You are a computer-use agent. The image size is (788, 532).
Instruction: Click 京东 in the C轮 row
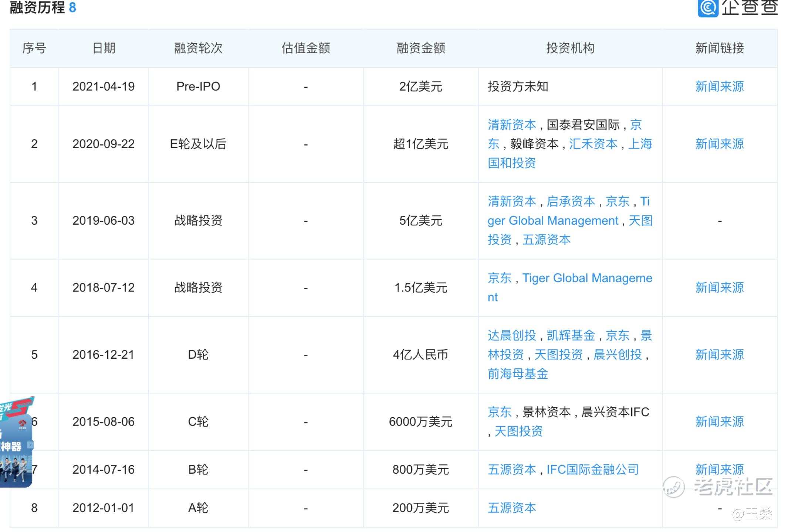coord(500,412)
